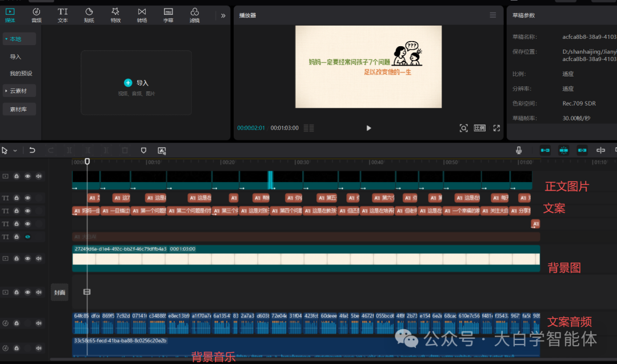This screenshot has height=364, width=617.
Task: Mute the background image track 27249d6a
Action: click(39, 258)
